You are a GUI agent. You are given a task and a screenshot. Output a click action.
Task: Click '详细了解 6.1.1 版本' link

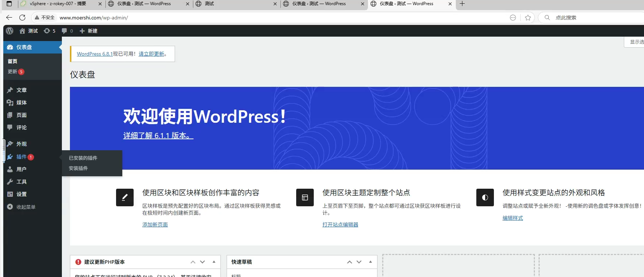[x=158, y=136]
